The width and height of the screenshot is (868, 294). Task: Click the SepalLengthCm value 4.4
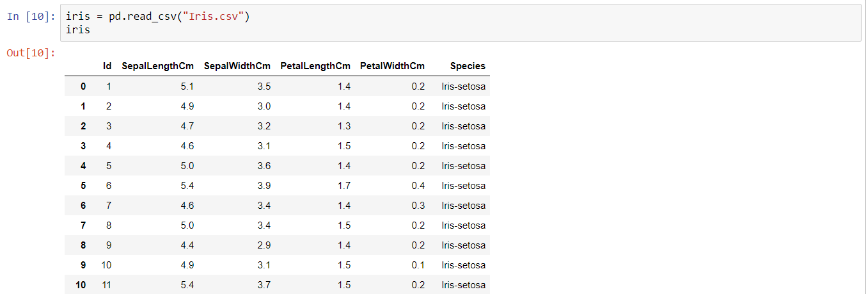(x=187, y=245)
